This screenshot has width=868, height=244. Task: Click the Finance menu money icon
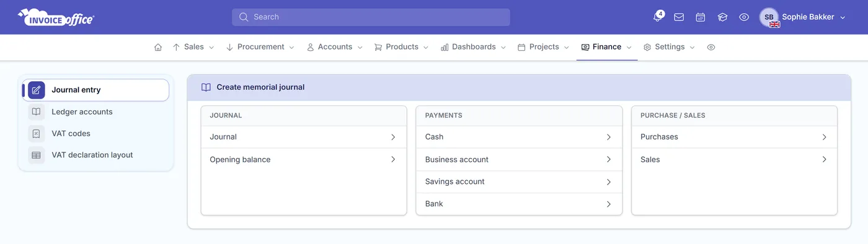[x=585, y=47]
